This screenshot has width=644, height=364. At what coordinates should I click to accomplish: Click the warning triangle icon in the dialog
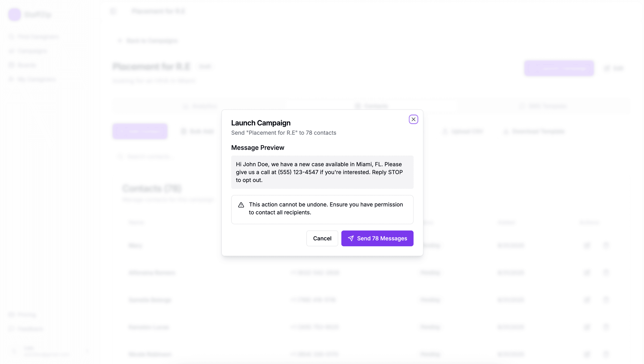click(x=241, y=205)
